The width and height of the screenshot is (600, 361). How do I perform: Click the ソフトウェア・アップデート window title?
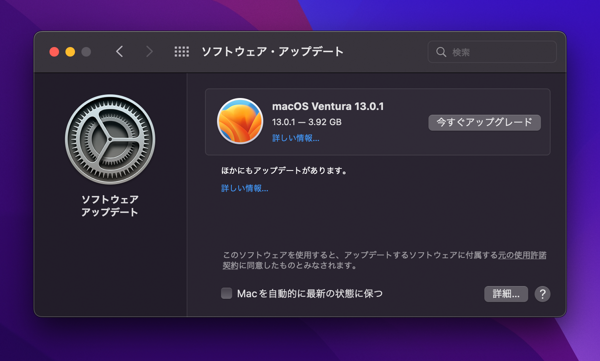click(x=272, y=52)
